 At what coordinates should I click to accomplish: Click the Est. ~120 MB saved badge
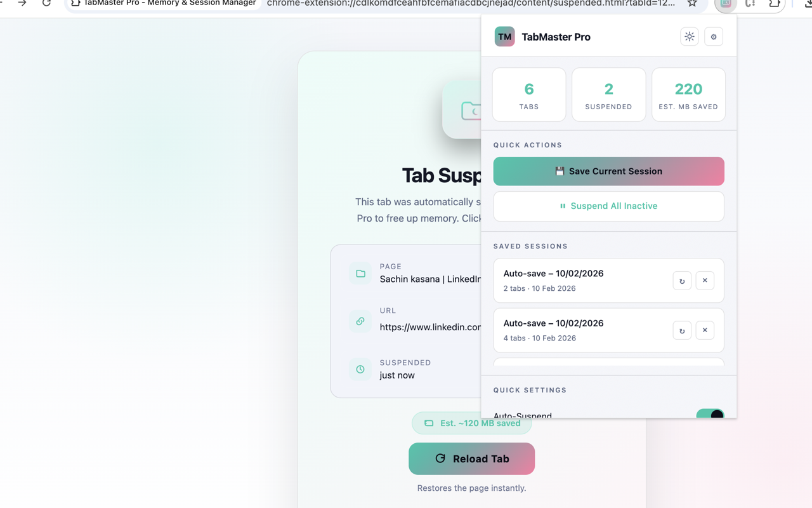[471, 423]
